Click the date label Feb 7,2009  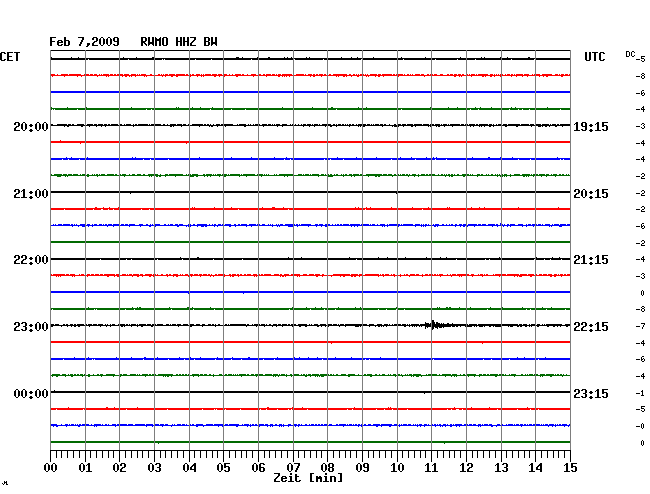84,42
